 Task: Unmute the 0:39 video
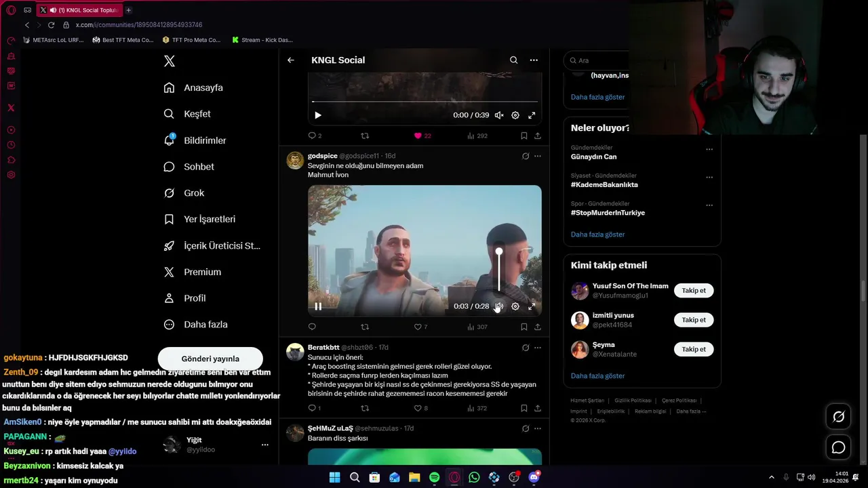[x=499, y=115]
